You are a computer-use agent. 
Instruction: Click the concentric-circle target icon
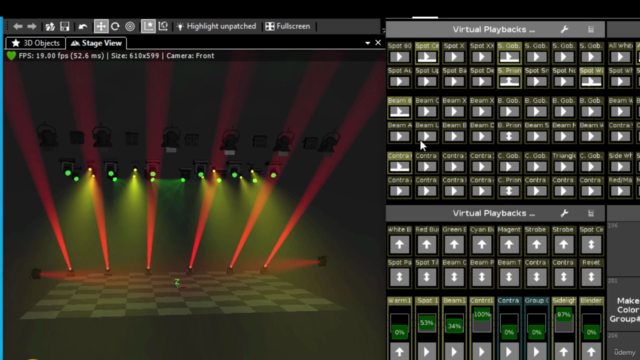(130, 27)
